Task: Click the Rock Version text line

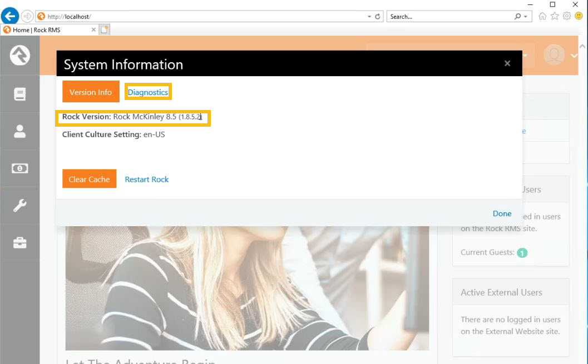Action: pyautogui.click(x=132, y=117)
